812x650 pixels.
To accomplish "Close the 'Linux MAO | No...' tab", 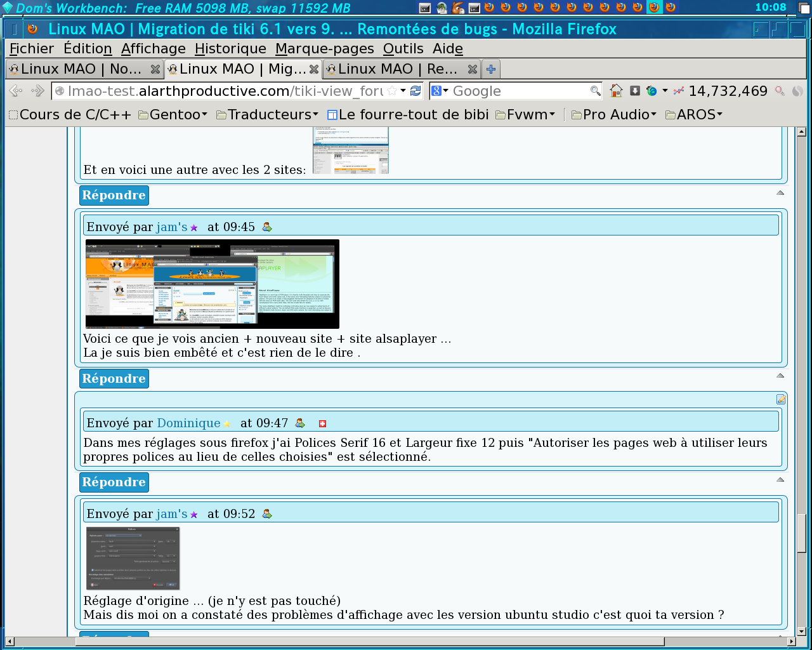I will click(x=155, y=69).
